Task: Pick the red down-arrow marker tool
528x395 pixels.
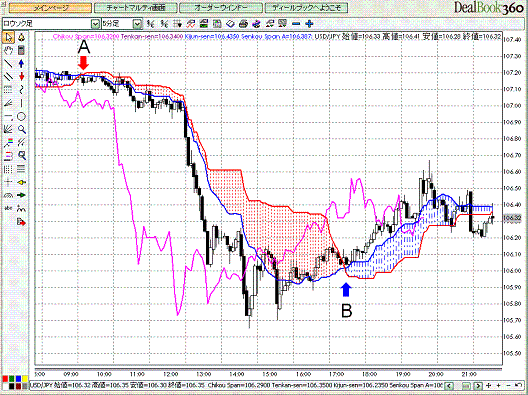Action: (x=22, y=76)
